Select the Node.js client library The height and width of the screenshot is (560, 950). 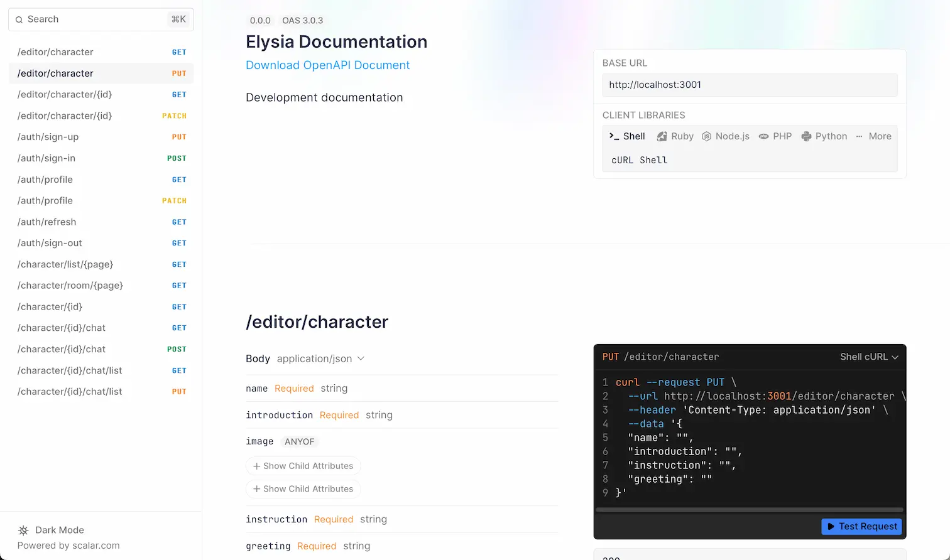726,136
